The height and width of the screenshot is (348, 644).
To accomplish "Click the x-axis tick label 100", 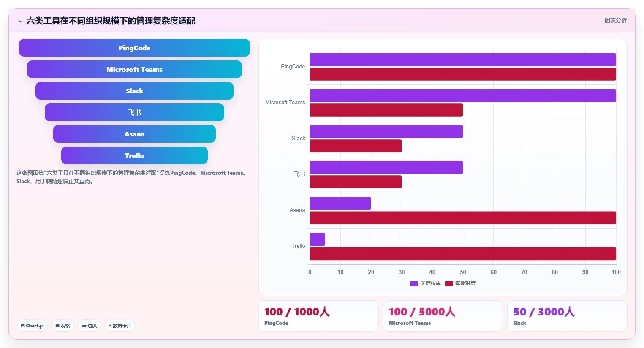I will tap(616, 272).
